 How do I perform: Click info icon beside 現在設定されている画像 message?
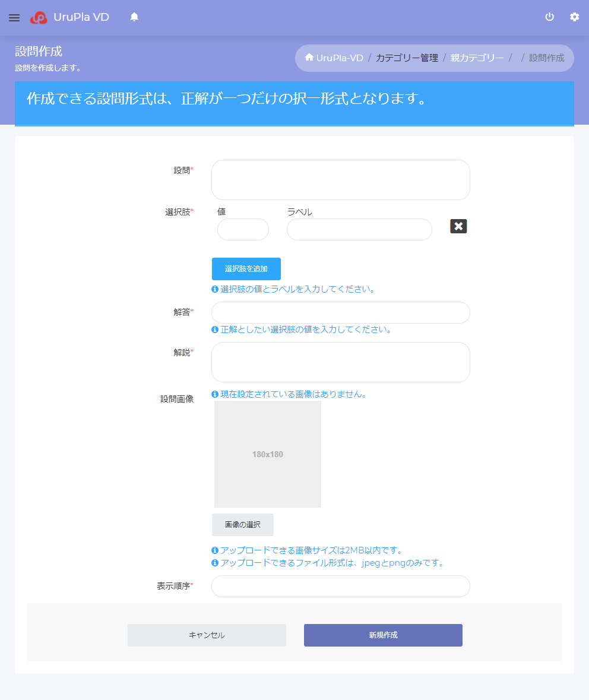(x=215, y=394)
